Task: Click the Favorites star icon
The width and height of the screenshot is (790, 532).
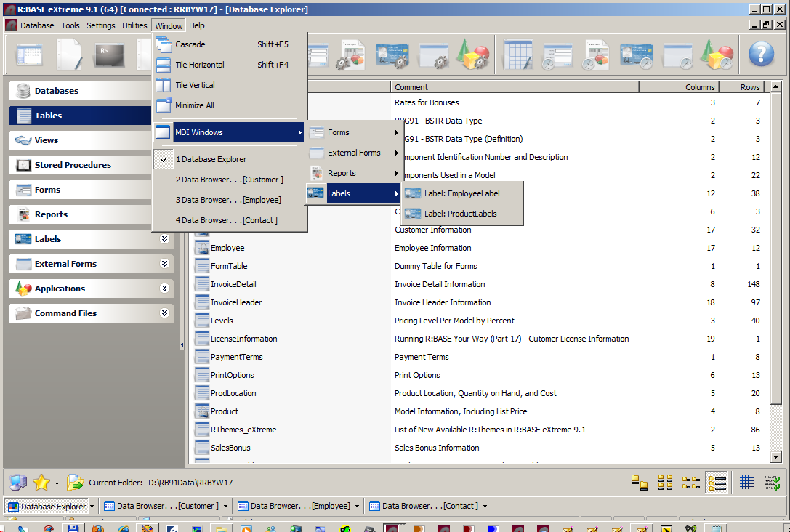Action: click(x=41, y=482)
